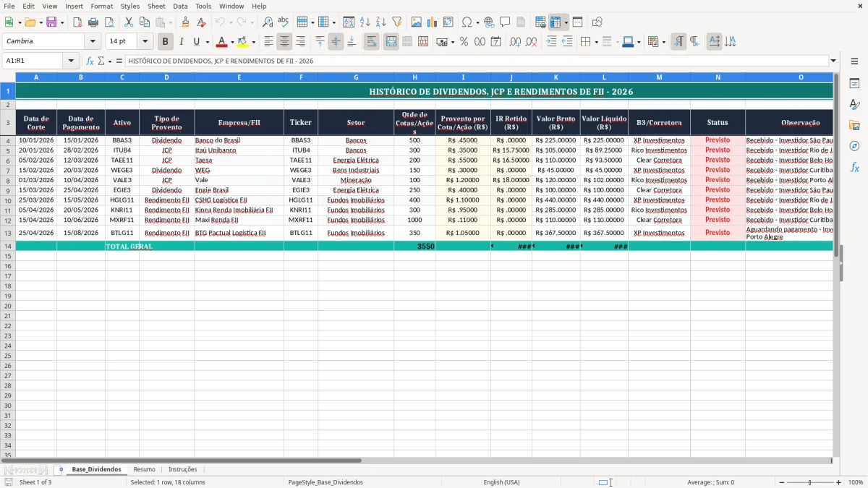The image size is (868, 488).
Task: Save the document with the Save icon
Action: 51,22
